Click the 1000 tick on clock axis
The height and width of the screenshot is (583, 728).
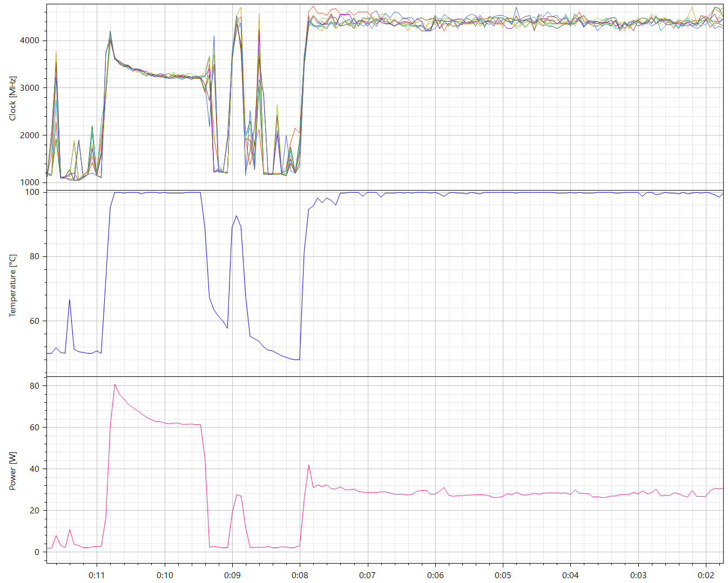[30, 182]
